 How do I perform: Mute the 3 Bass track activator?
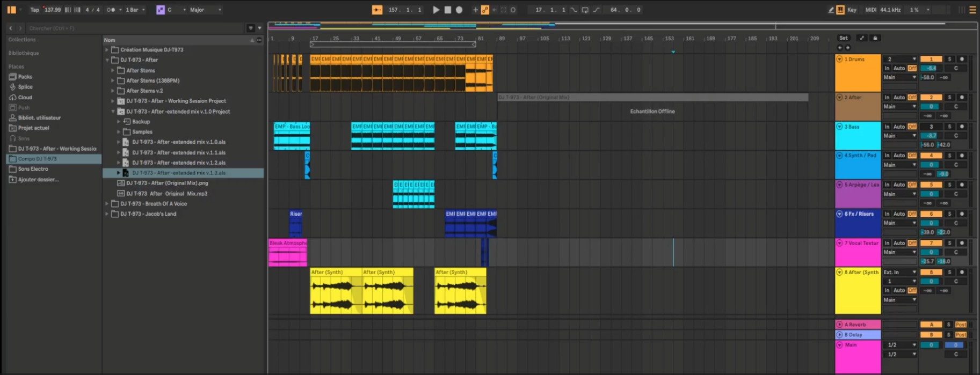pyautogui.click(x=931, y=127)
